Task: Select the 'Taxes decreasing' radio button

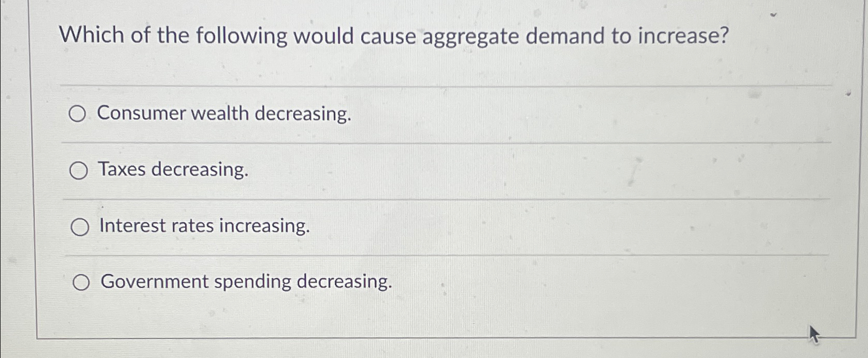Action: click(x=78, y=170)
